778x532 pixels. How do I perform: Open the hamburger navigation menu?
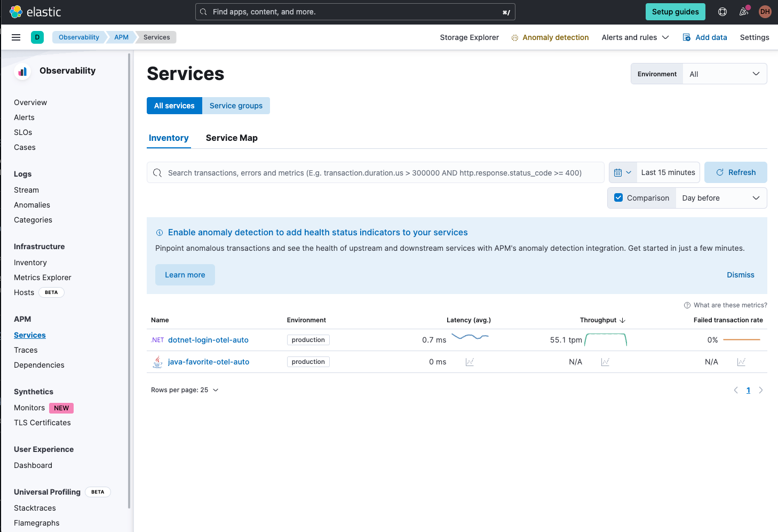point(16,37)
